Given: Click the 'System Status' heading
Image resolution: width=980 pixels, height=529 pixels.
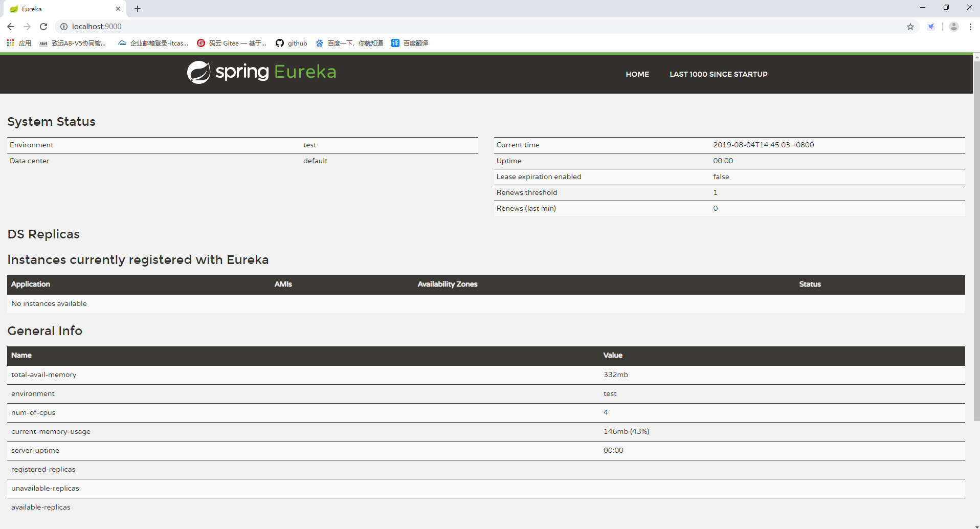Looking at the screenshot, I should coord(51,122).
